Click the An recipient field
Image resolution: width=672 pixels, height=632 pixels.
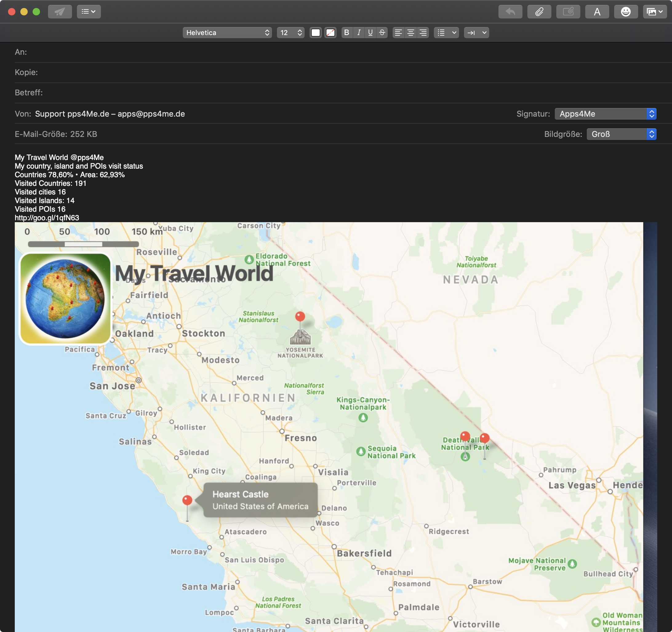343,52
